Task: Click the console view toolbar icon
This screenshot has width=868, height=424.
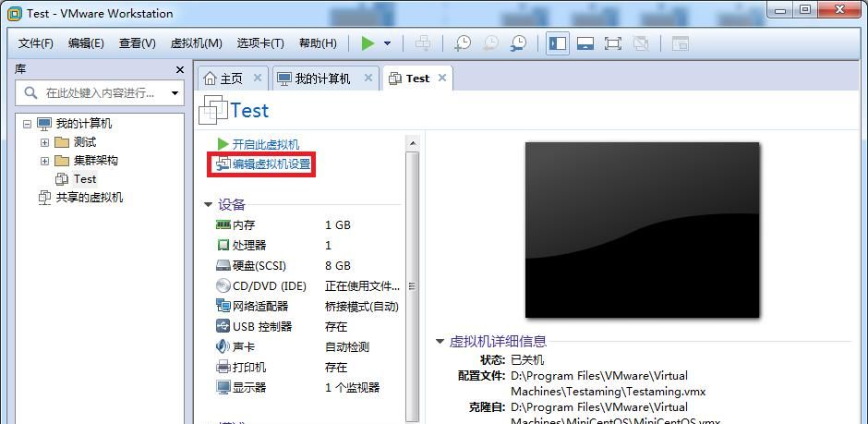Action: (681, 43)
